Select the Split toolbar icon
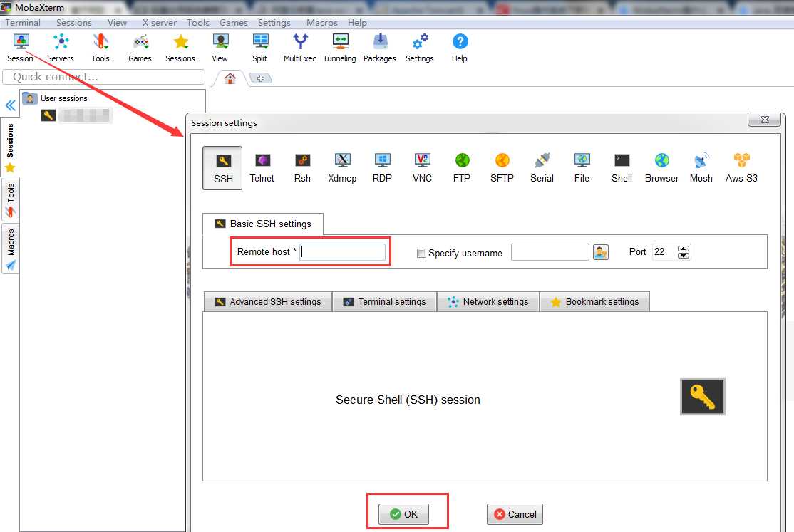Screen dimensions: 794x532 point(259,48)
